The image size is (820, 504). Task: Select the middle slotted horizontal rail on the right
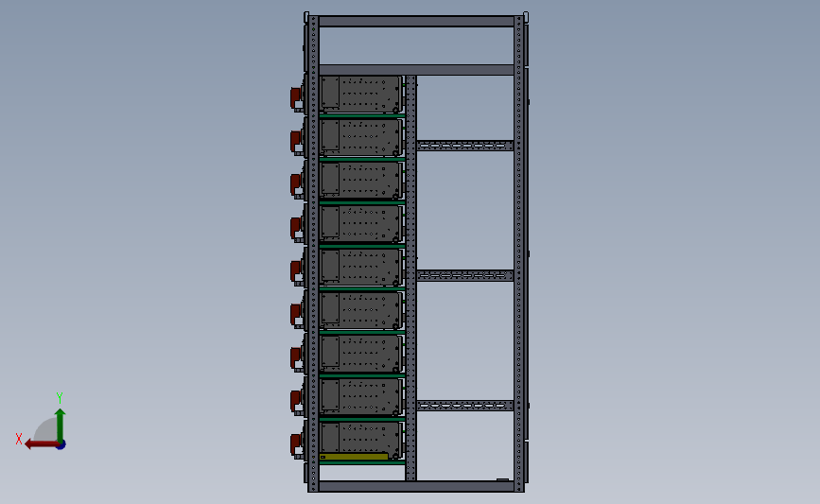tap(465, 275)
